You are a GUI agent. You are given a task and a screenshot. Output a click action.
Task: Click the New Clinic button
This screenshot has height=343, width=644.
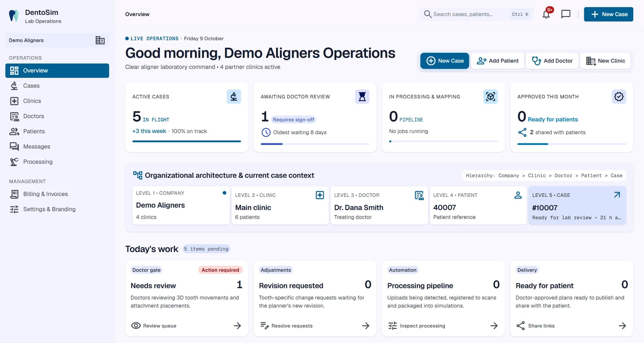tap(605, 61)
